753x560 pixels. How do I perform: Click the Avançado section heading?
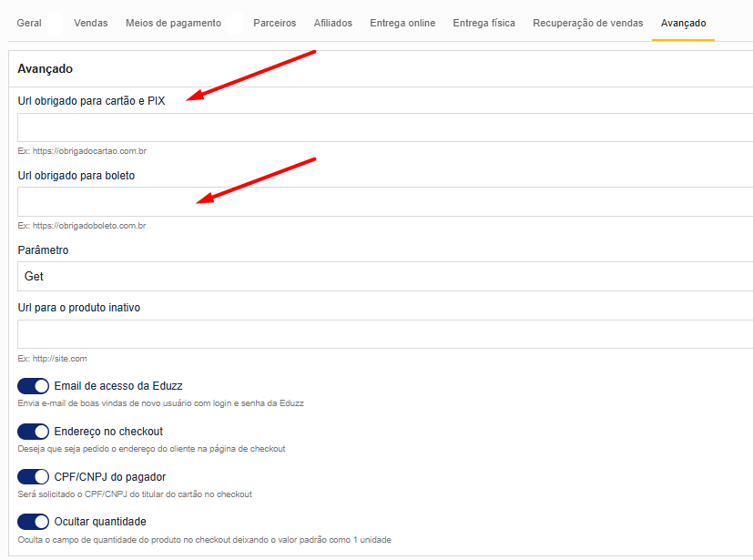point(46,68)
